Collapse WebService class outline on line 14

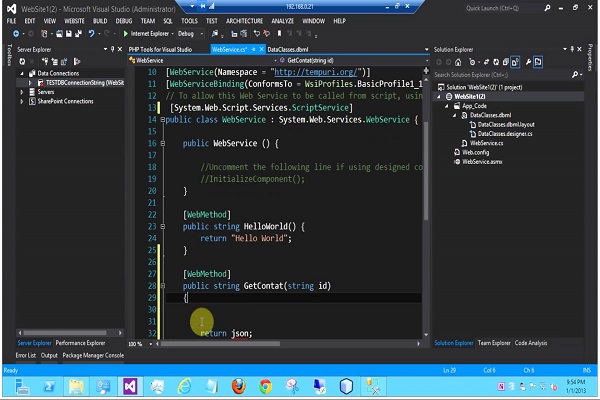pos(163,120)
